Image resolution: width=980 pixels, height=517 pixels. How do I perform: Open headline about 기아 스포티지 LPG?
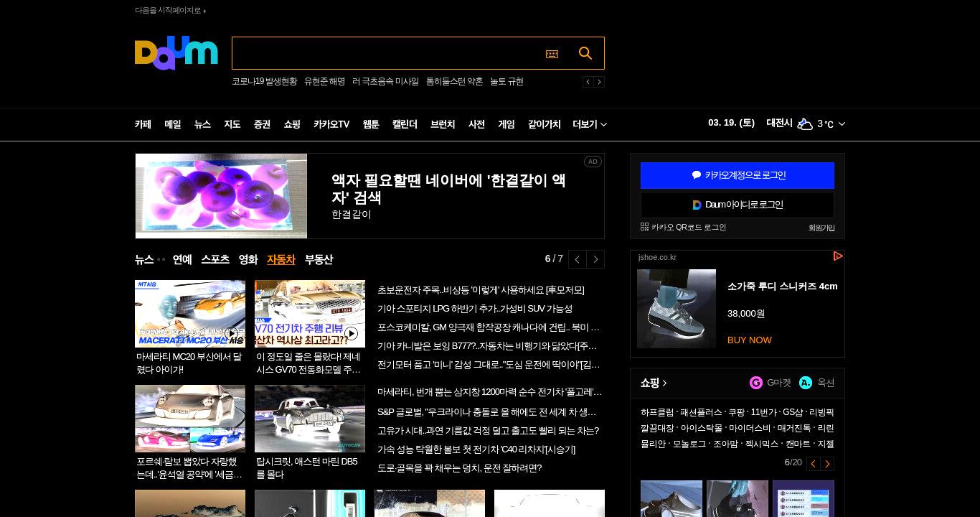coord(475,309)
